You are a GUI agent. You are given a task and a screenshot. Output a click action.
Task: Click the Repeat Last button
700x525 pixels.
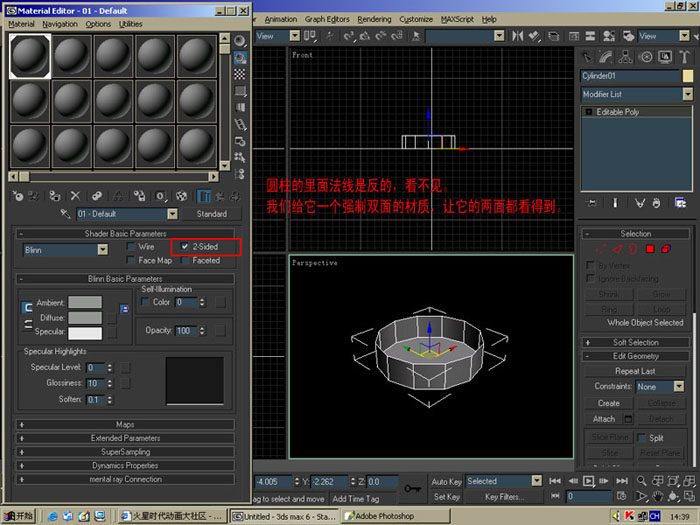[x=635, y=371]
